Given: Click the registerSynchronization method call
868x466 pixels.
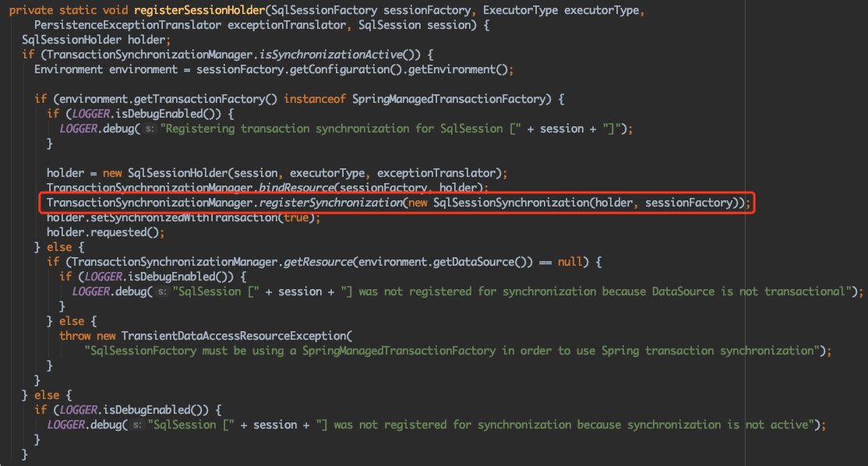Looking at the screenshot, I should 331,203.
